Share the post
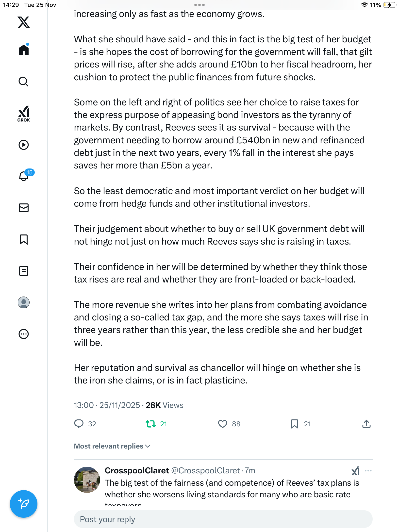 [366, 424]
